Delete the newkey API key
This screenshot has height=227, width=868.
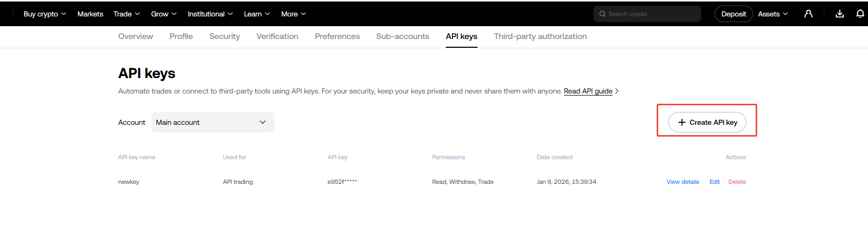coord(737,182)
